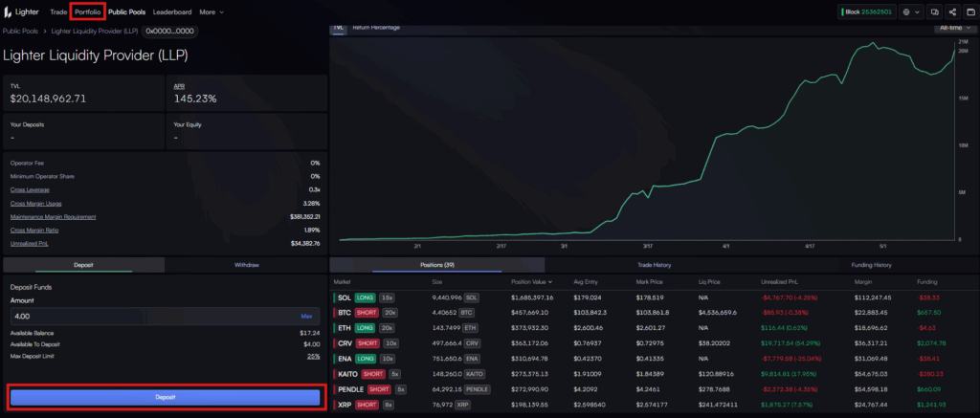
Task: Click the Unrealized PnL column header
Action: tap(778, 282)
